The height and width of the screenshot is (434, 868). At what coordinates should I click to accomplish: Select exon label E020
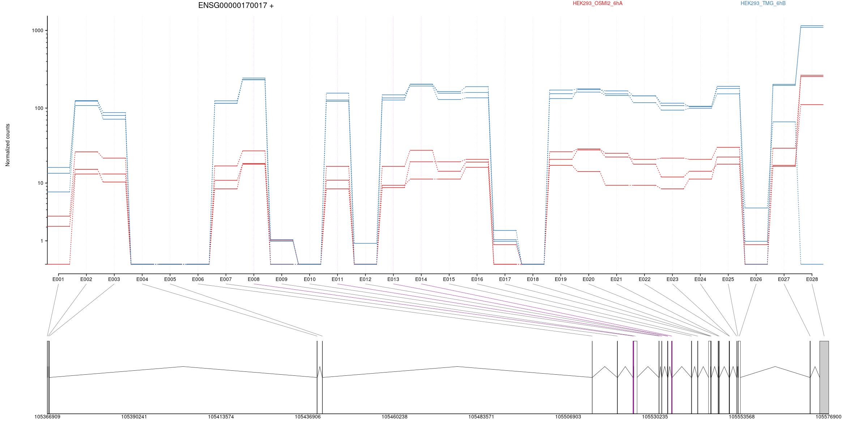tap(588, 279)
